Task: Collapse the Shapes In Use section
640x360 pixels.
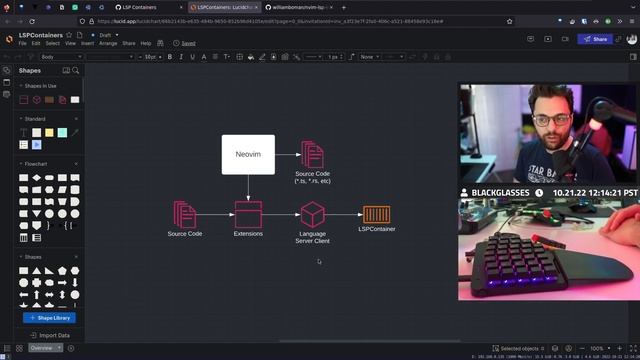Action: 21,86
